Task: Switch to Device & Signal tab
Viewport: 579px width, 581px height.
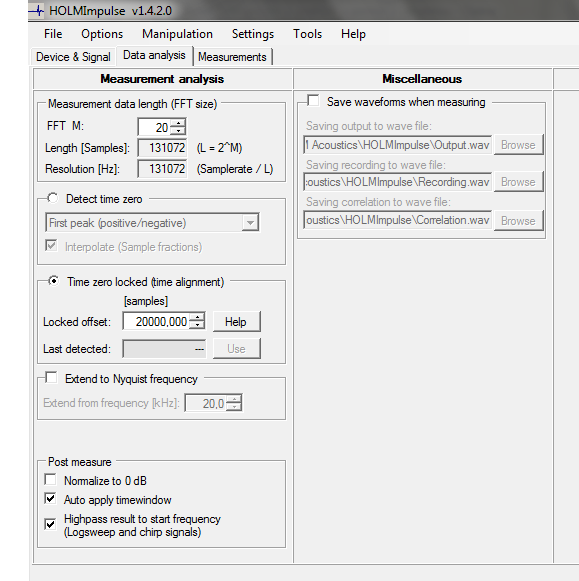Action: click(x=73, y=57)
